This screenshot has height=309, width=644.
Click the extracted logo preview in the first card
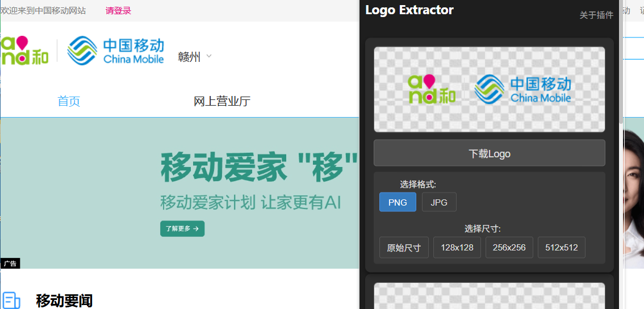[x=489, y=90]
